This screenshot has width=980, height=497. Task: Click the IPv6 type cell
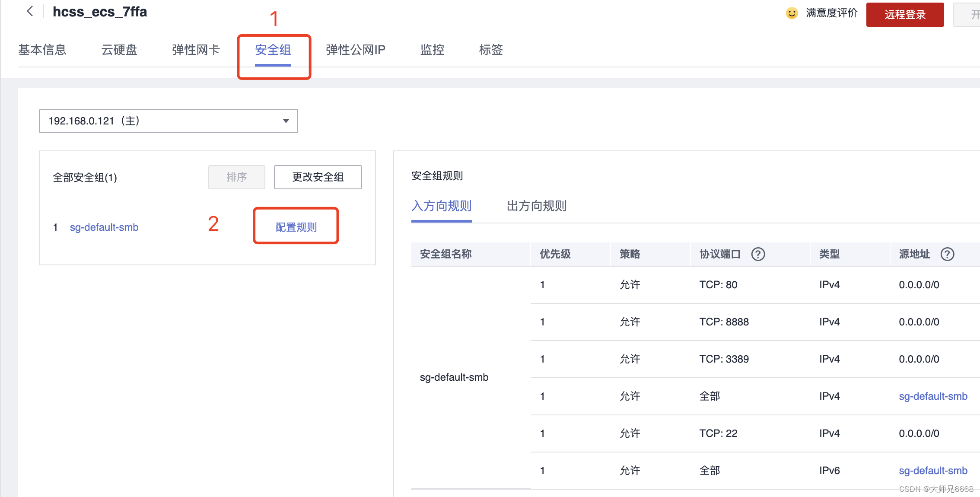point(830,471)
